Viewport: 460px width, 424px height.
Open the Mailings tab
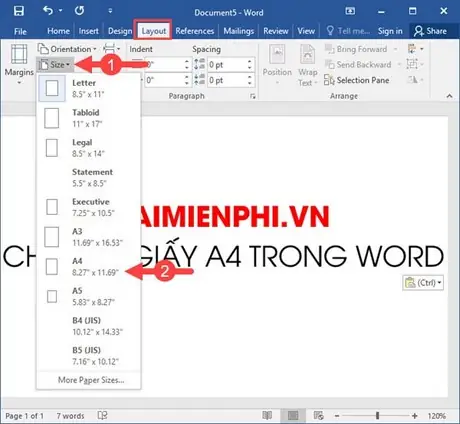pos(239,31)
